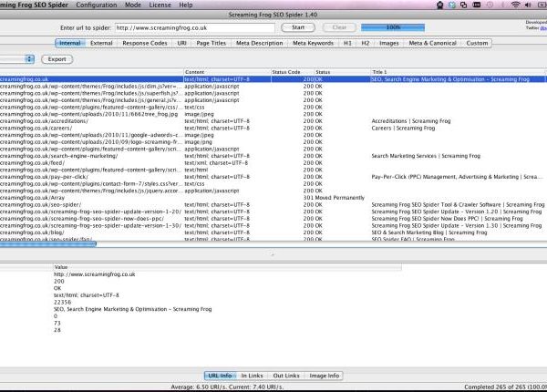547x392 pixels.
Task: Select the /pay-per-click/ URL row
Action: (273, 177)
